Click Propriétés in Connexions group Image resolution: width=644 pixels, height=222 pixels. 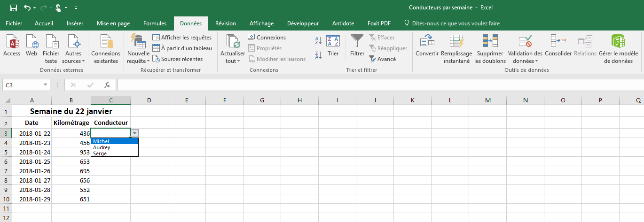(265, 48)
